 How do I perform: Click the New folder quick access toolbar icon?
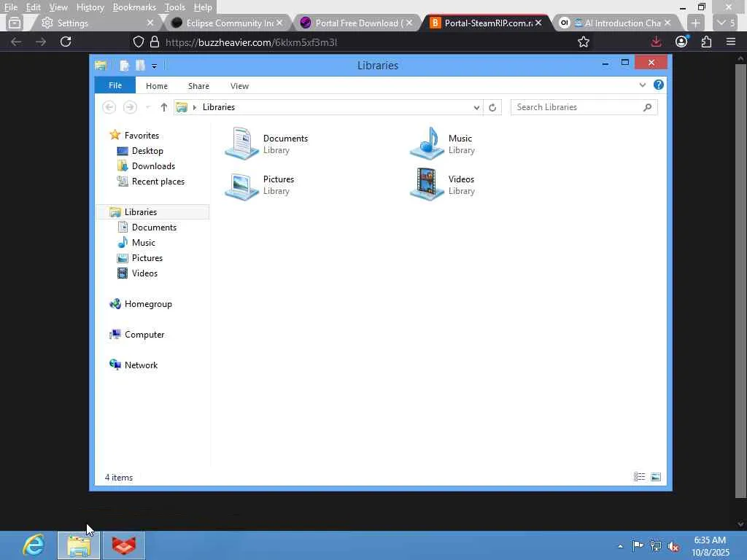pos(140,66)
